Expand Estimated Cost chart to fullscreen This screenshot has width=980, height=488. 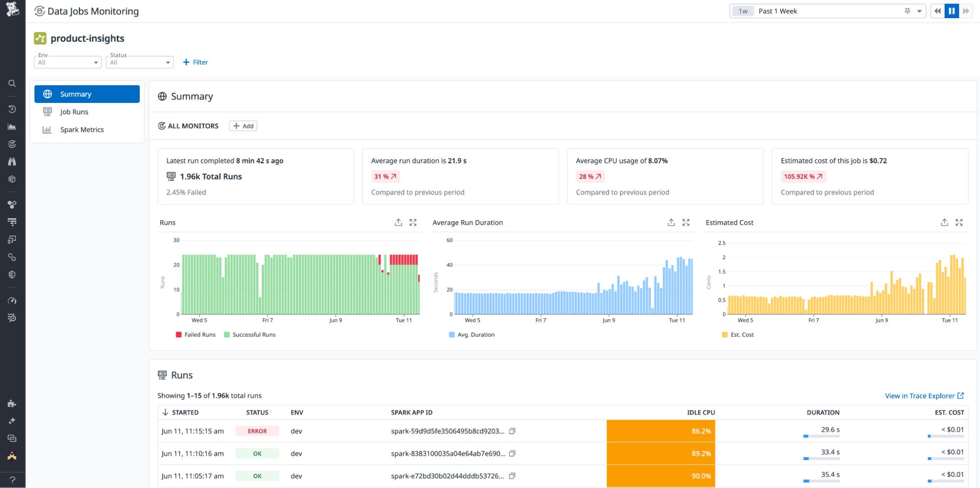(x=959, y=223)
